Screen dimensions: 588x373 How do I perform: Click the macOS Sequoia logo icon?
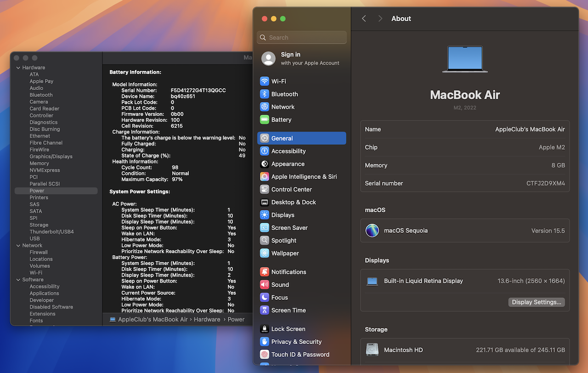[x=372, y=231]
